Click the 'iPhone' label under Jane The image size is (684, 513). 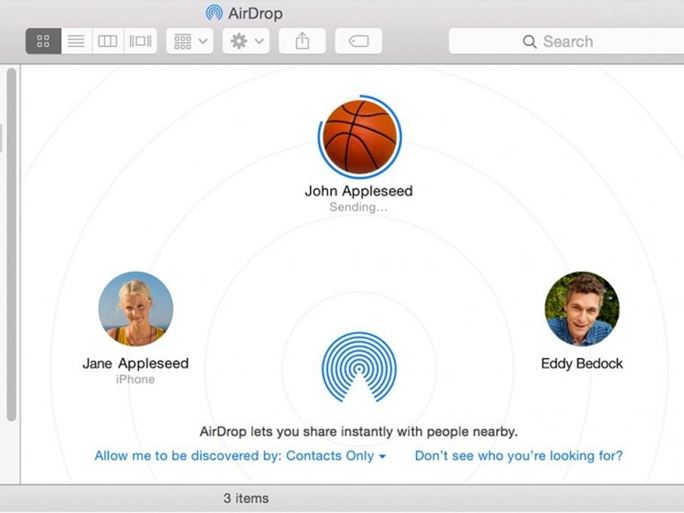136,379
